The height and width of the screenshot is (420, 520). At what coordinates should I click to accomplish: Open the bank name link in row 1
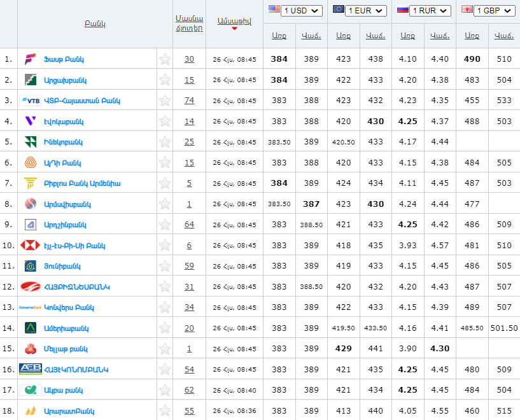[x=64, y=60]
